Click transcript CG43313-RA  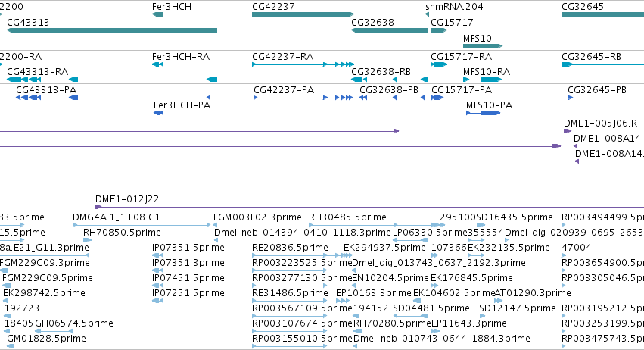(x=112, y=80)
